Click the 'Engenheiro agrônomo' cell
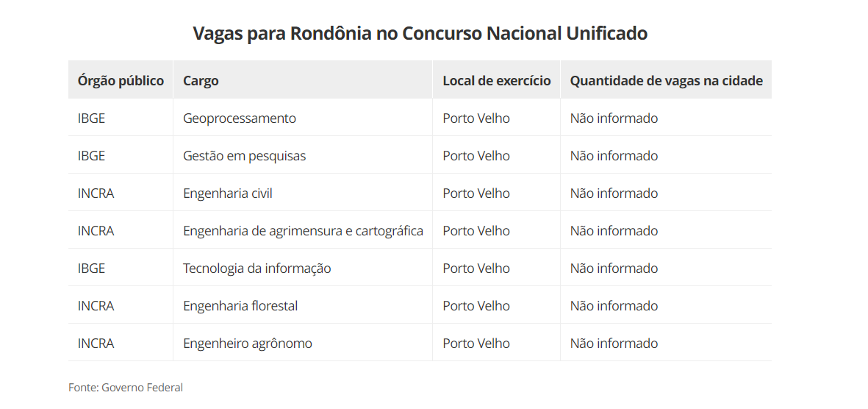This screenshot has height=409, width=868. pyautogui.click(x=248, y=344)
